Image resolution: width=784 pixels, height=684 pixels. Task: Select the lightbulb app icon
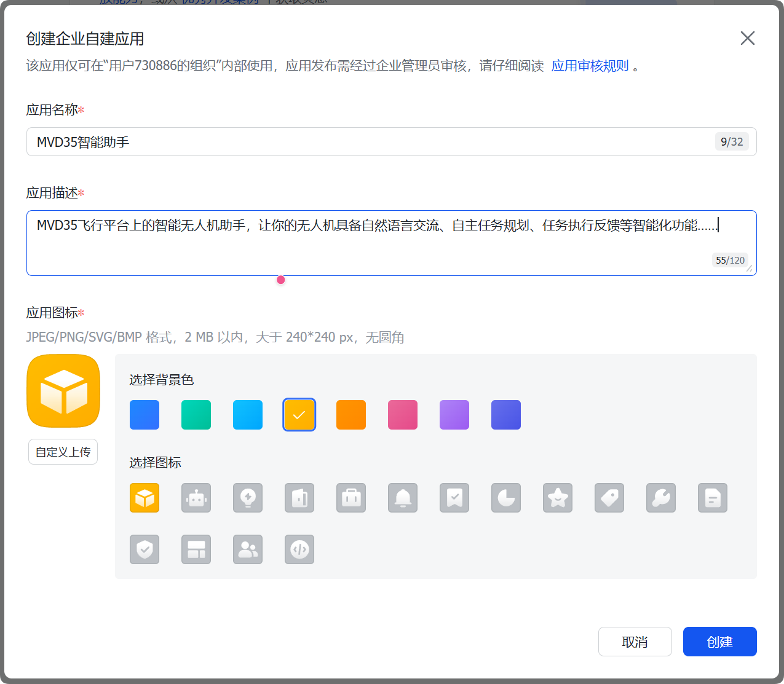click(x=248, y=498)
